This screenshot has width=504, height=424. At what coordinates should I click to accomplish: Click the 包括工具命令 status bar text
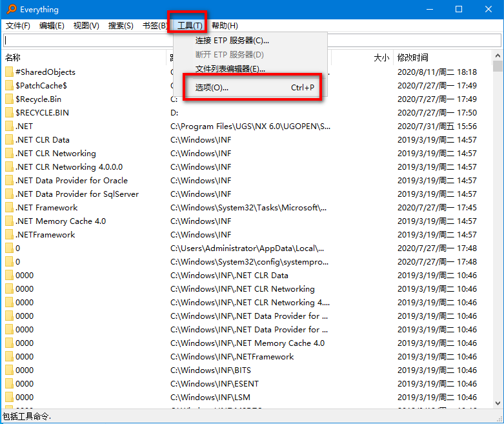(26, 417)
